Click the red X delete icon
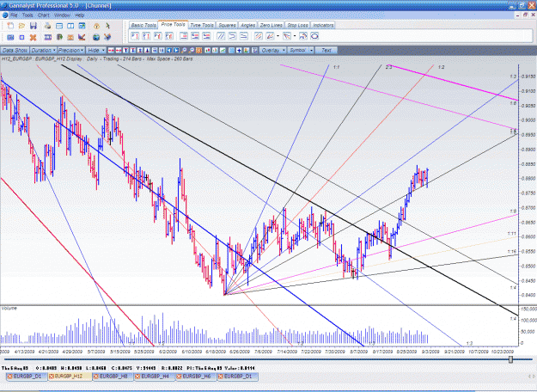 33,37
